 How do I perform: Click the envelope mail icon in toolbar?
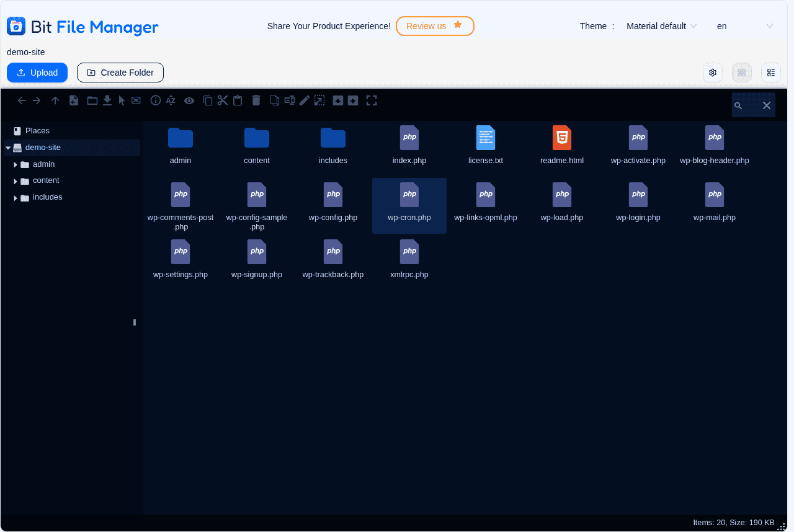tap(136, 100)
